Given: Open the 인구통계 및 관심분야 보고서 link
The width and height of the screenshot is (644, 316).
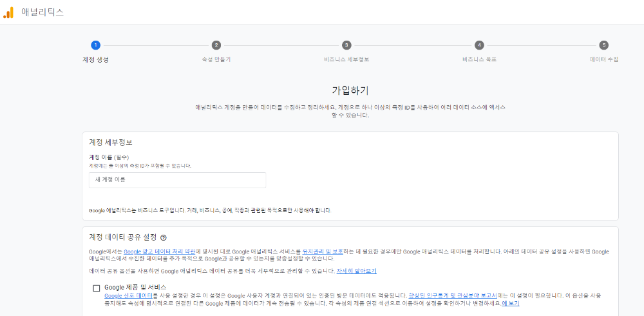Looking at the screenshot, I should pyautogui.click(x=453, y=295).
